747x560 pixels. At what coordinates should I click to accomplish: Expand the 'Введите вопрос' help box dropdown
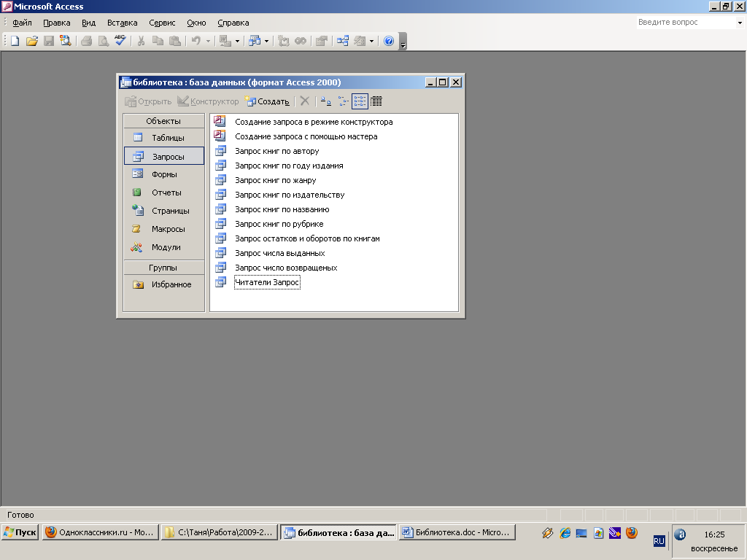(740, 23)
